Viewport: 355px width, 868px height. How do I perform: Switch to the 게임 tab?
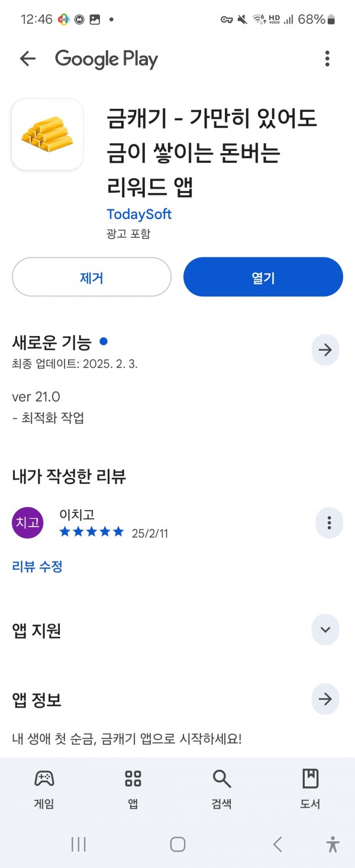pyautogui.click(x=44, y=789)
